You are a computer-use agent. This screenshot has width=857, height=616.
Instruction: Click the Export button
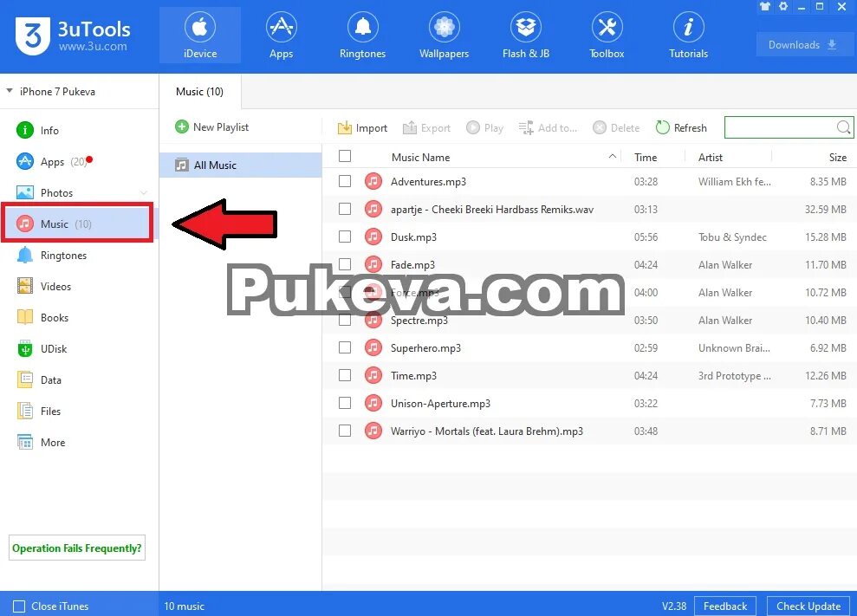[x=426, y=128]
